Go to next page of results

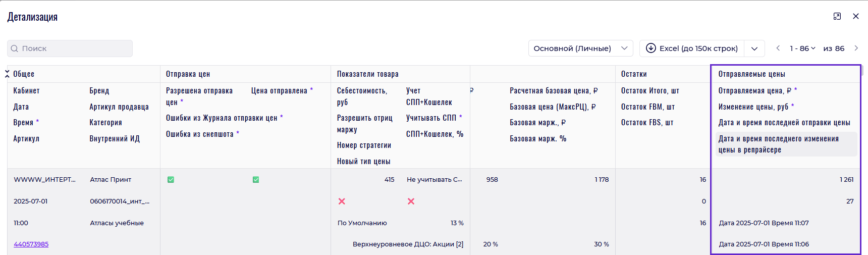pos(856,48)
